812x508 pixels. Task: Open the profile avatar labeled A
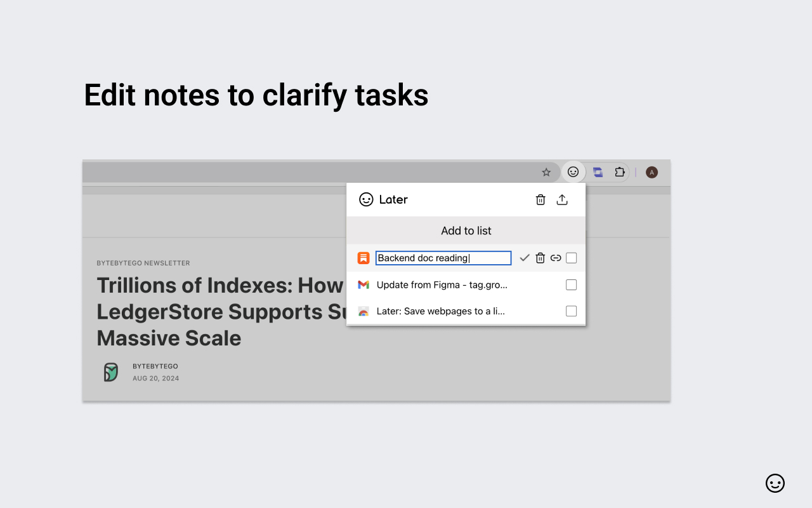[x=652, y=172]
